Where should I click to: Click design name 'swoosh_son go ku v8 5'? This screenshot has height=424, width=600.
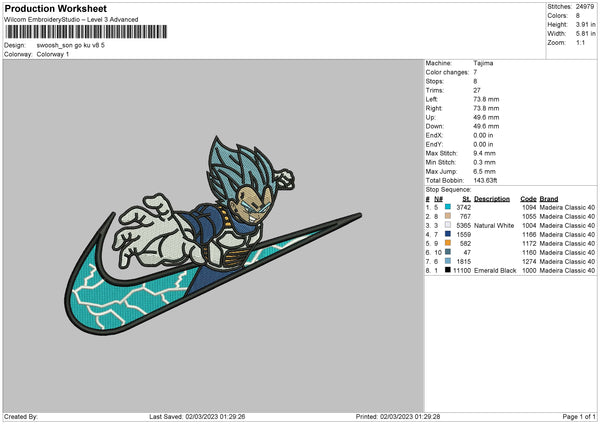pyautogui.click(x=70, y=45)
